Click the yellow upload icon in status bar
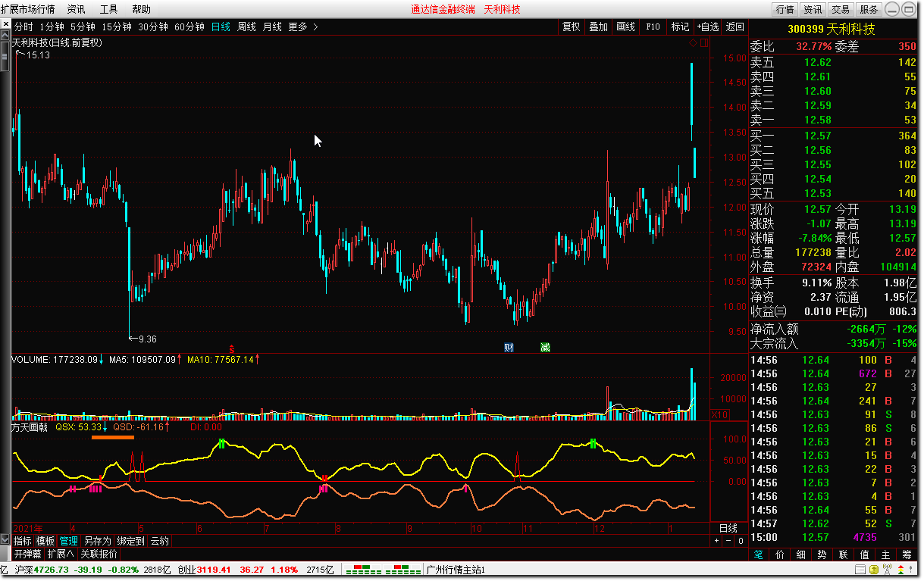924x581 pixels. click(x=875, y=570)
